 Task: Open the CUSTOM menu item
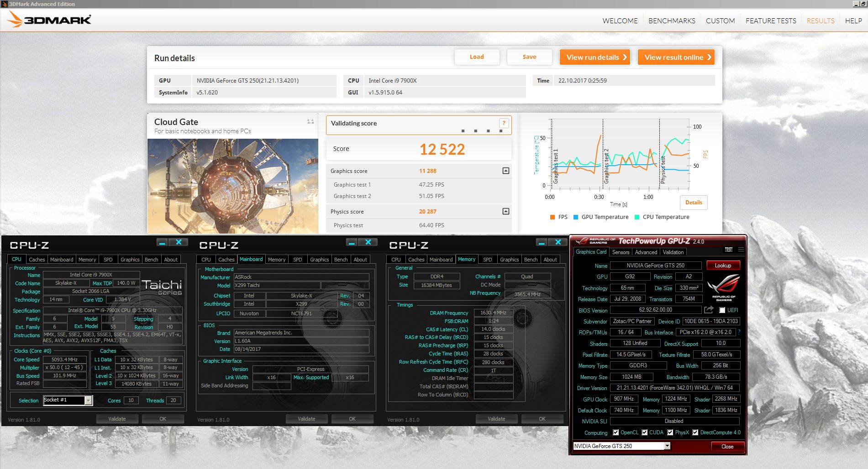(721, 21)
